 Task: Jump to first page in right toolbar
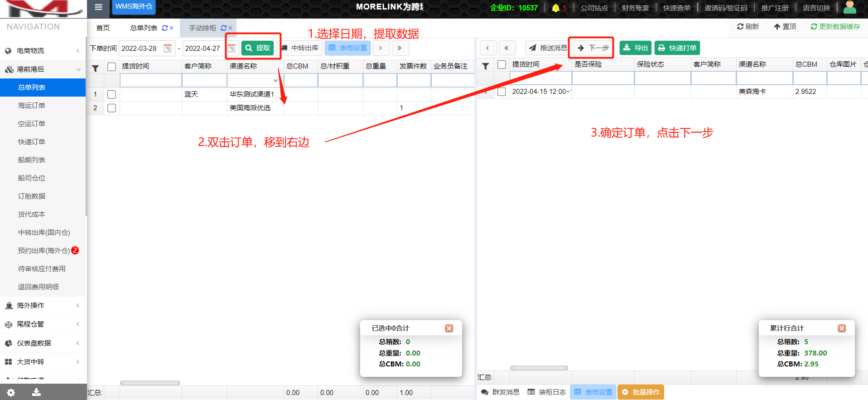506,48
